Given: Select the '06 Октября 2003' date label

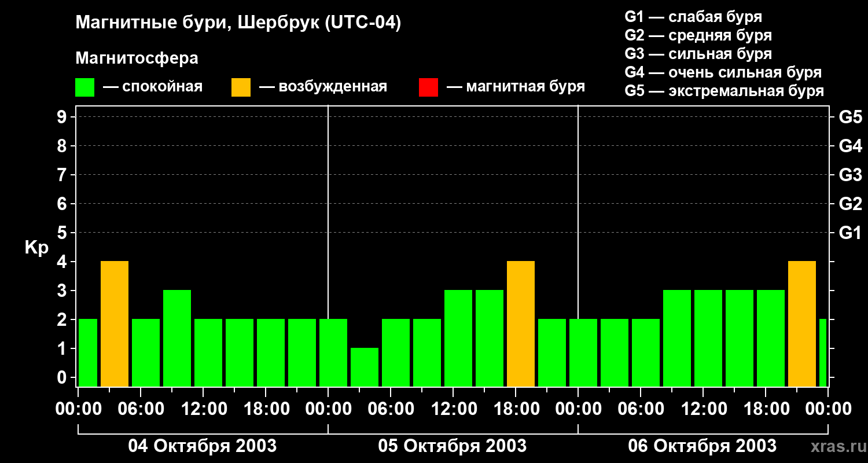Looking at the screenshot, I should pos(703,446).
